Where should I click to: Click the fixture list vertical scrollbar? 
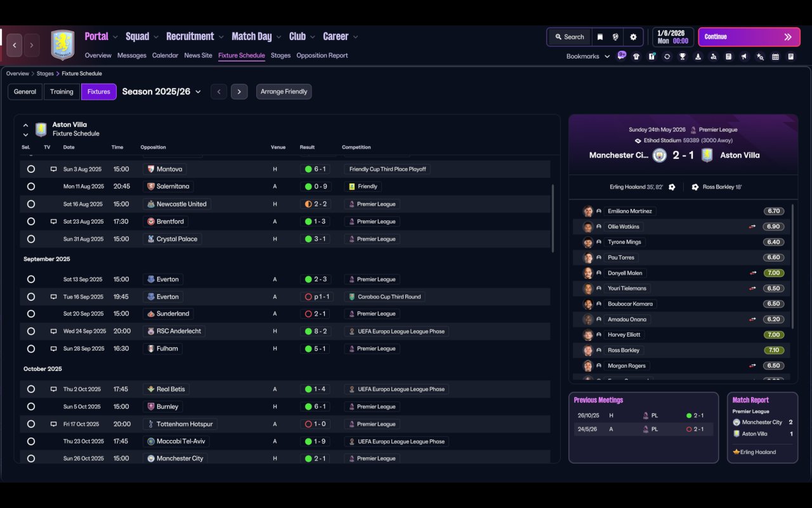[553, 218]
